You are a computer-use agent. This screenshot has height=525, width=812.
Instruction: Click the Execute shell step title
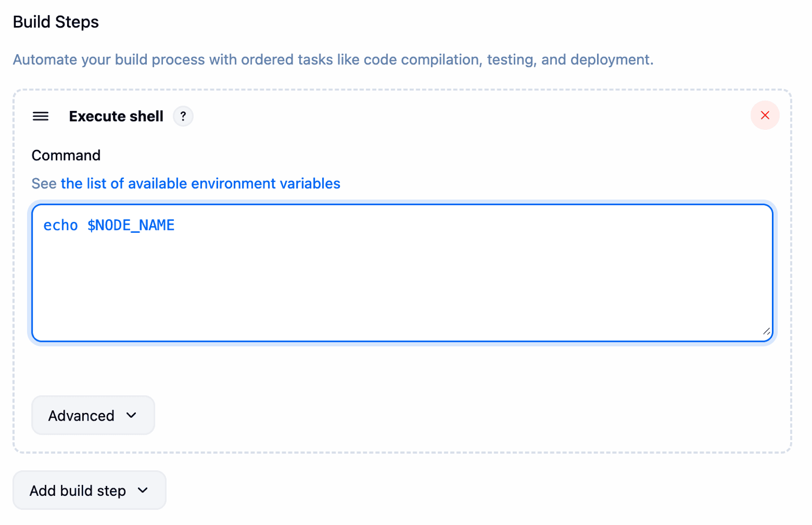coord(116,116)
